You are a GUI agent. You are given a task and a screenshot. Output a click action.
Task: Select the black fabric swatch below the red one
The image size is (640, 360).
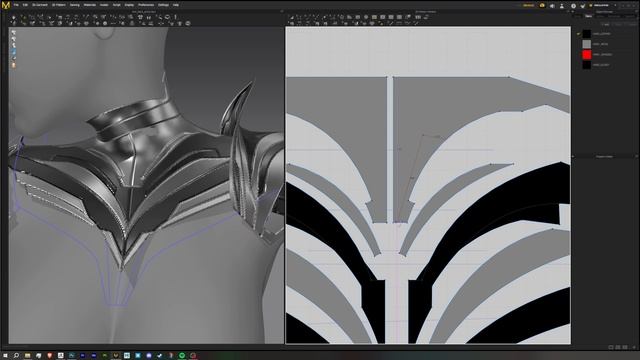tap(587, 65)
